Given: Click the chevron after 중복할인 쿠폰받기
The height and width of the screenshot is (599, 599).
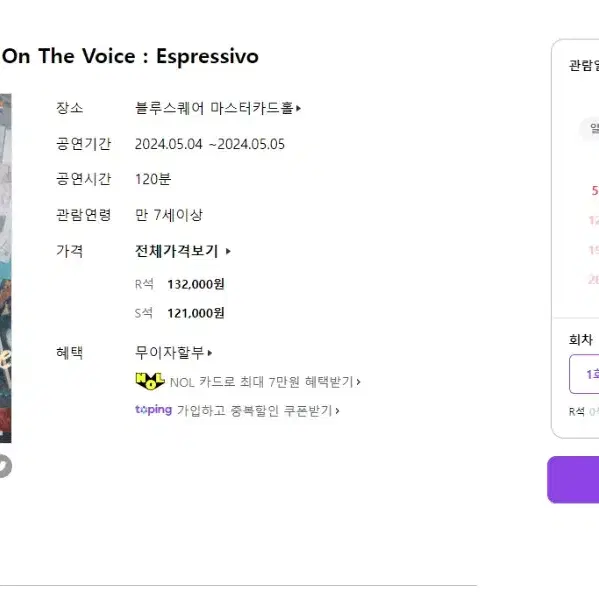Looking at the screenshot, I should tap(337, 411).
